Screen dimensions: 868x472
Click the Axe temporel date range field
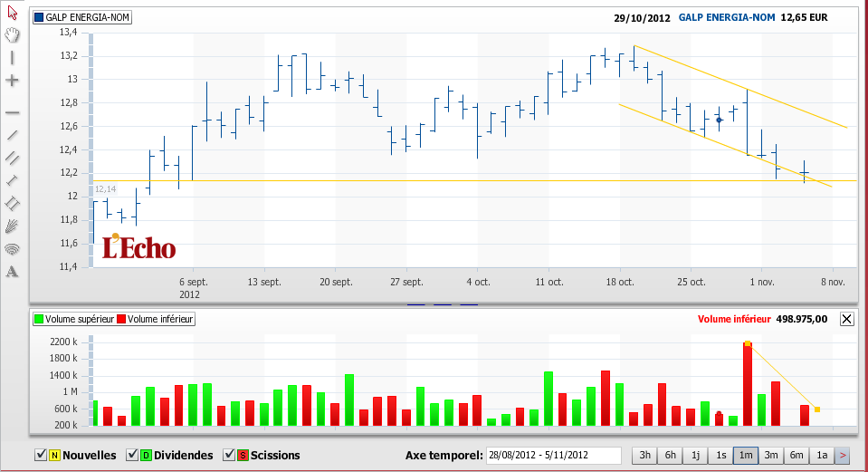[x=554, y=456]
